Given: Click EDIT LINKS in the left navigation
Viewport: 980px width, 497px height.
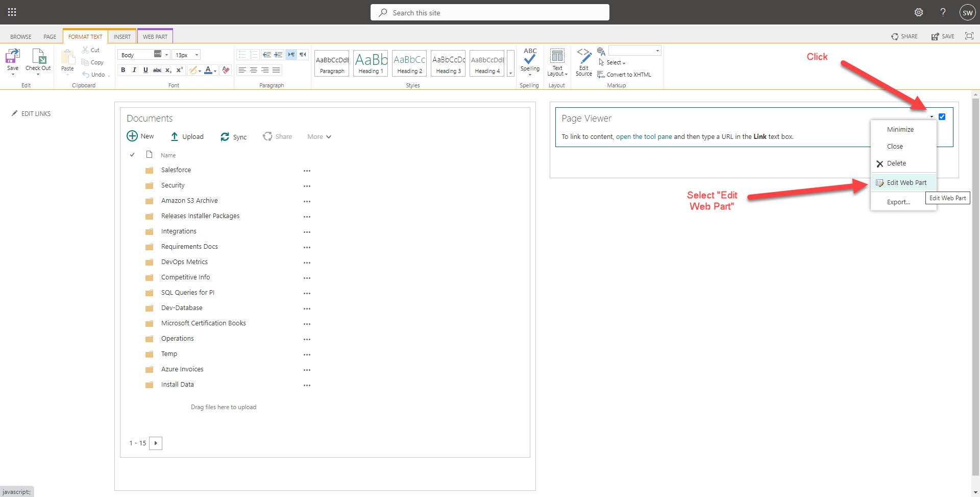Looking at the screenshot, I should [31, 113].
